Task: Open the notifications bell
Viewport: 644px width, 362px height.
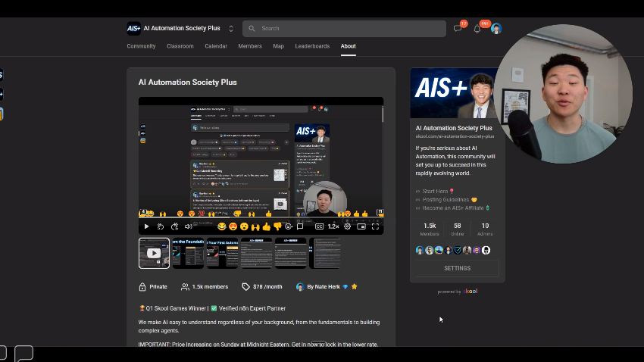Action: (x=477, y=29)
